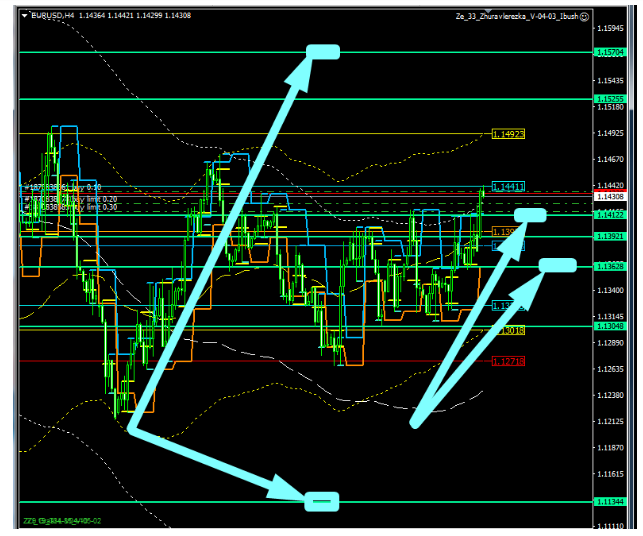
Task: Click the red 1.12715 level label
Action: (x=508, y=361)
